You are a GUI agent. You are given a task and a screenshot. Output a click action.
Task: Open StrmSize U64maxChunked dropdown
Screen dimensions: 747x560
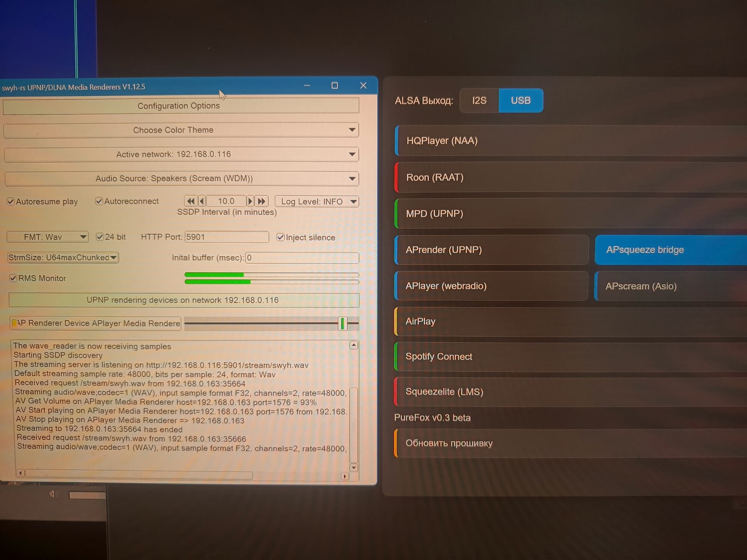[63, 257]
